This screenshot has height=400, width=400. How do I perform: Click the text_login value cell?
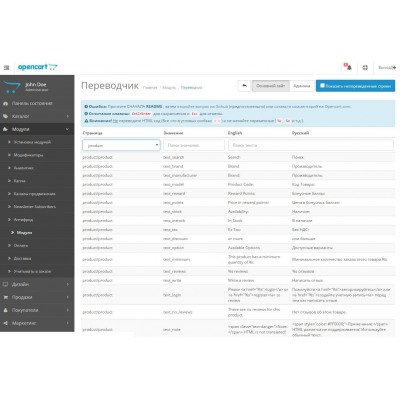(172, 295)
